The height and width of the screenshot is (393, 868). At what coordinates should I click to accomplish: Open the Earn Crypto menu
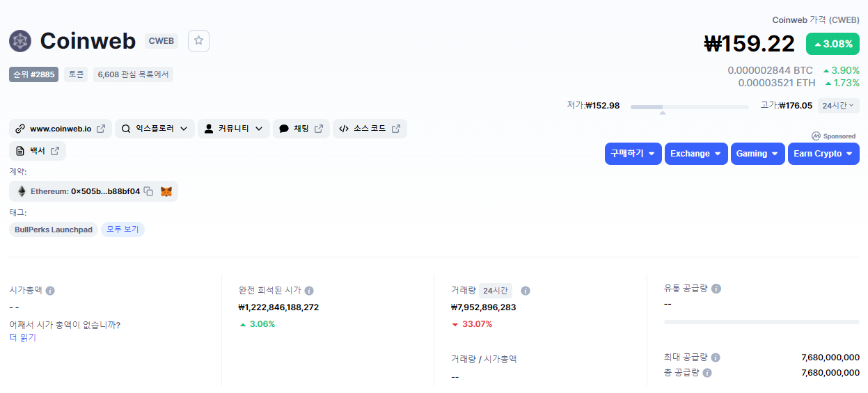click(823, 154)
